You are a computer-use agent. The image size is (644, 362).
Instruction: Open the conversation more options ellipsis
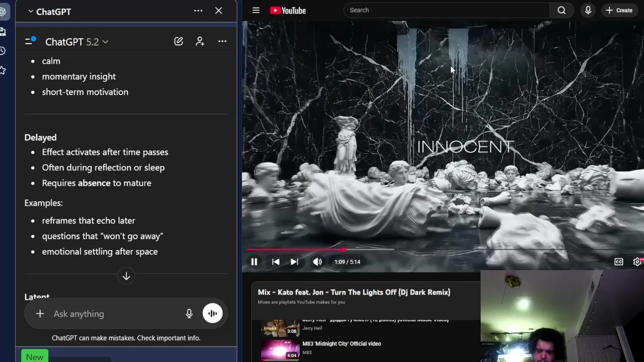pos(222,41)
